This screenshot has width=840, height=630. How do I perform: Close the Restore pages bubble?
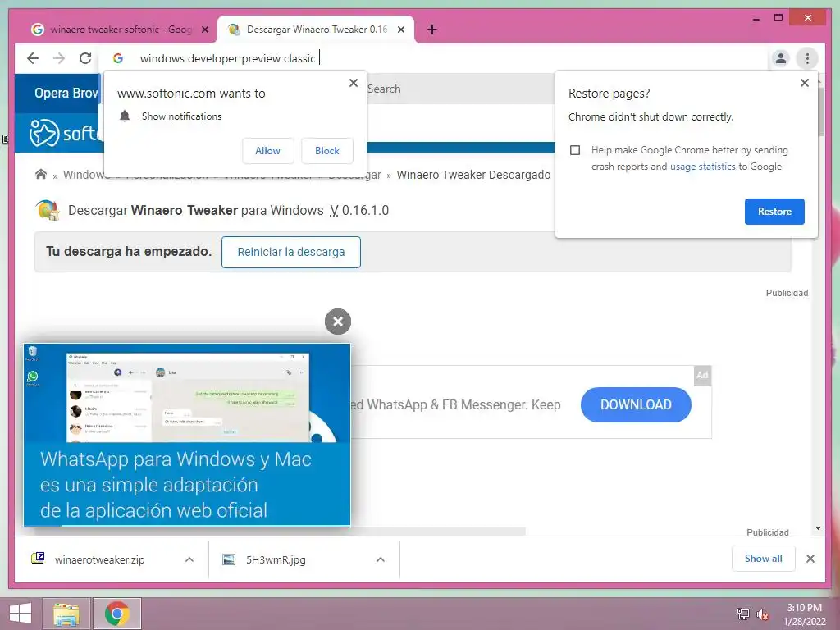(804, 83)
